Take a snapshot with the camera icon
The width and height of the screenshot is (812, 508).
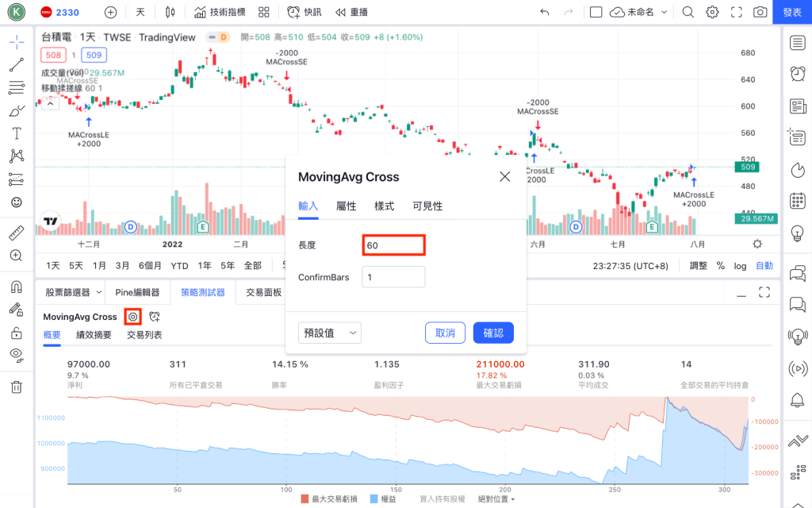[760, 13]
